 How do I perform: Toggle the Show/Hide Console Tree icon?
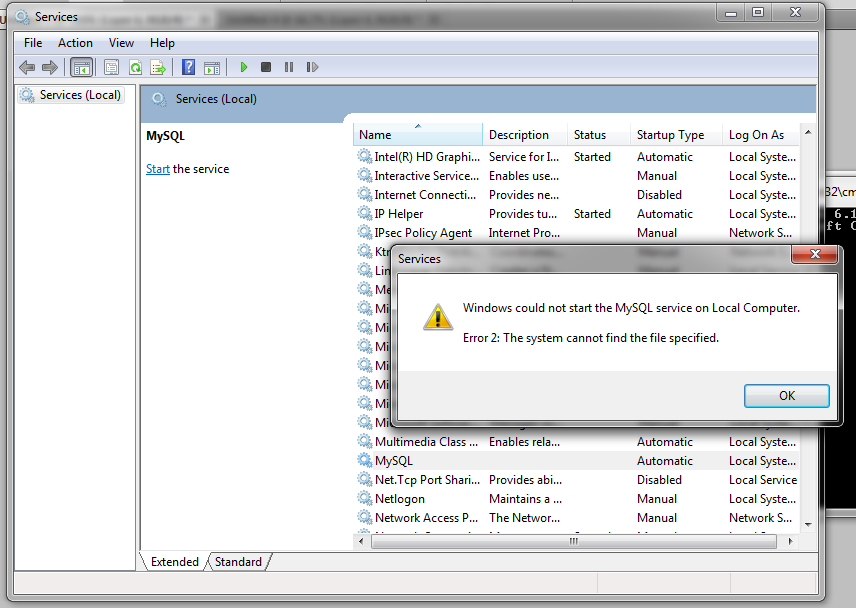[81, 67]
